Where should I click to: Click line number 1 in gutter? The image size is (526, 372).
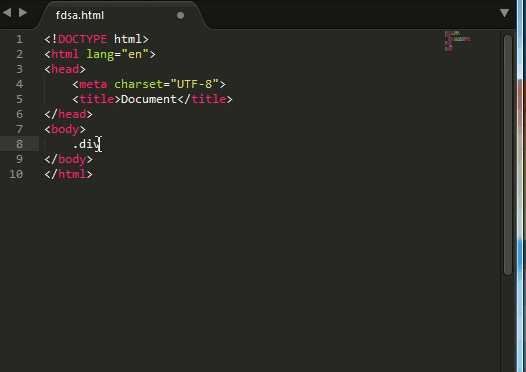click(x=20, y=39)
